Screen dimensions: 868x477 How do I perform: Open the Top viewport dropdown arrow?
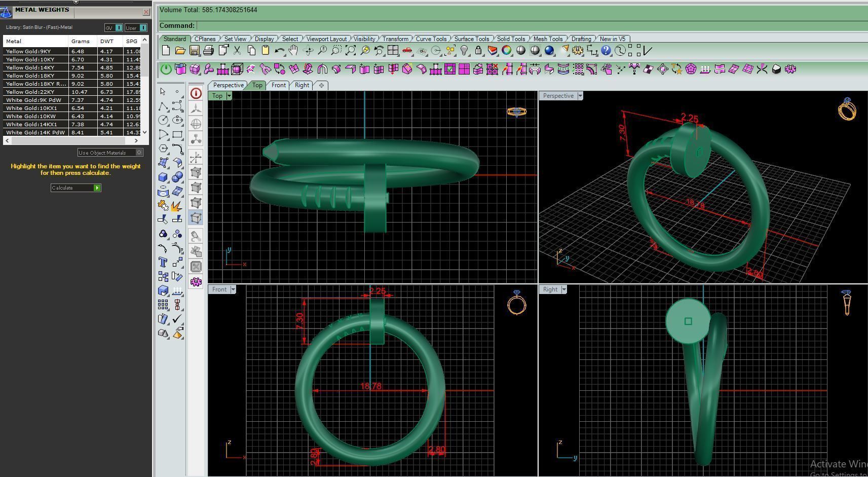[229, 96]
